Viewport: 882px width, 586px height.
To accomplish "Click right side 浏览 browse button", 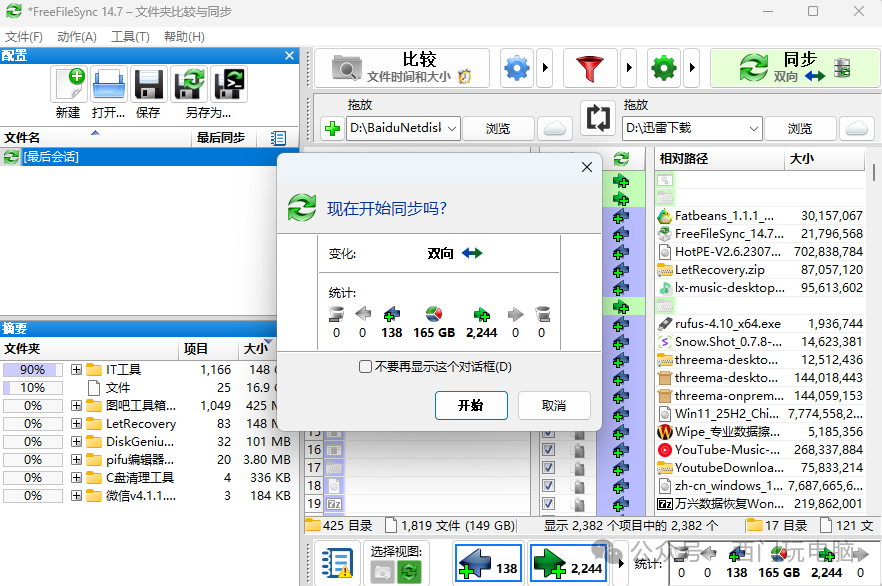I will coord(799,128).
